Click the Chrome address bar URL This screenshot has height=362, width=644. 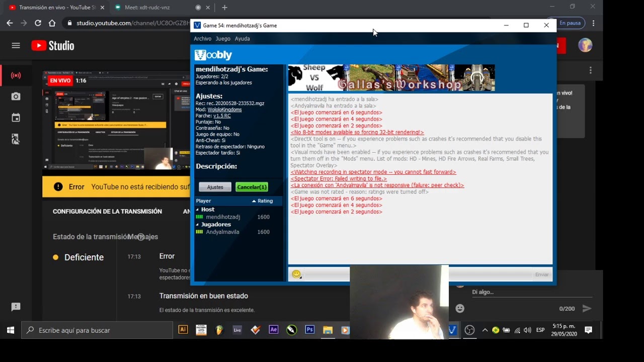pos(133,23)
